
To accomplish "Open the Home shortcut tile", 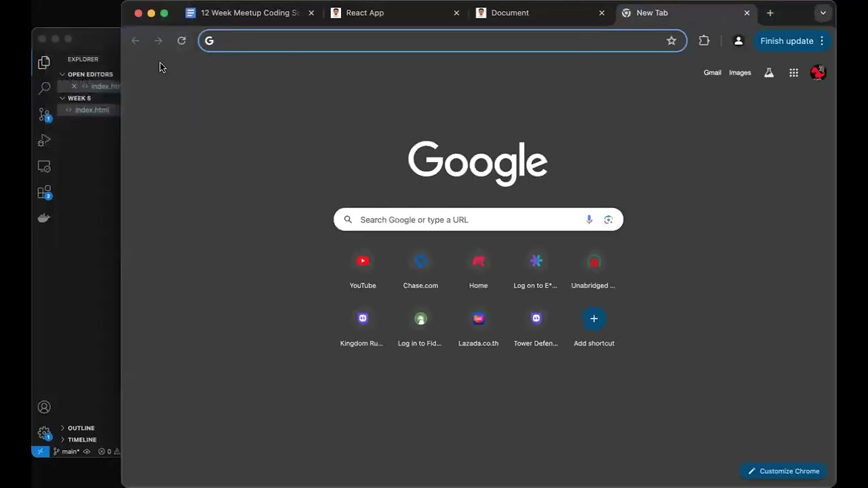I will point(478,270).
